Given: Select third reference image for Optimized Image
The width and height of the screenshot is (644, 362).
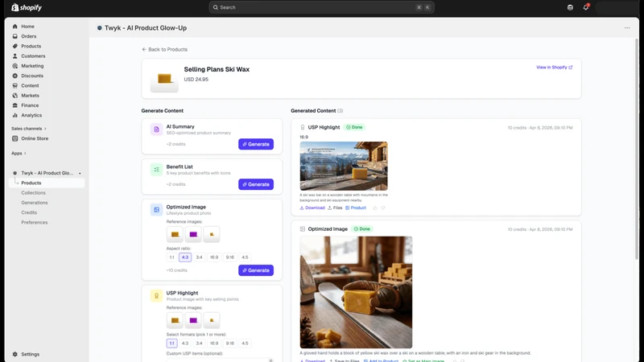Looking at the screenshot, I should pyautogui.click(x=212, y=234).
